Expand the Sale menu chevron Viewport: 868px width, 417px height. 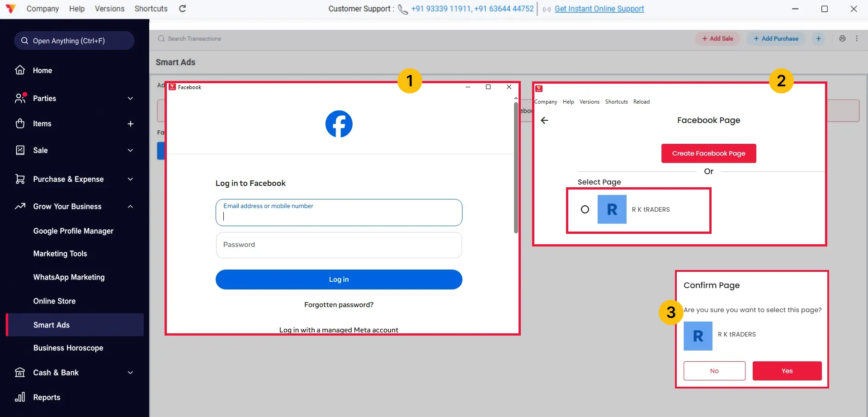point(130,150)
